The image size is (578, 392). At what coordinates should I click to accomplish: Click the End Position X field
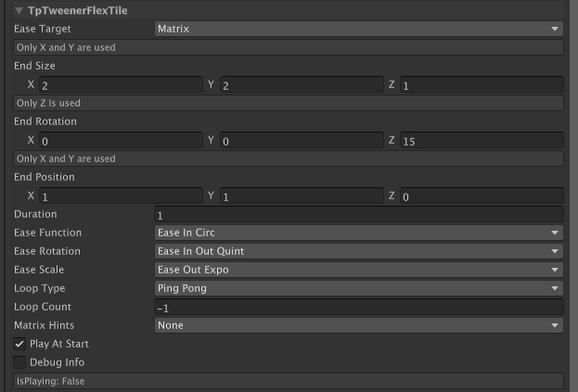(121, 196)
